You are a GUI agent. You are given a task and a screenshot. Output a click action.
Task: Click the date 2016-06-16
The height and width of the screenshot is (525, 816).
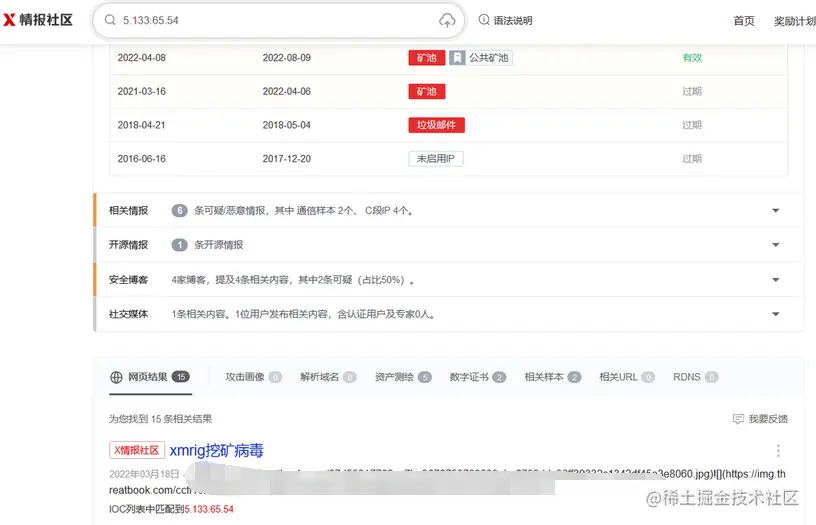[x=142, y=159]
